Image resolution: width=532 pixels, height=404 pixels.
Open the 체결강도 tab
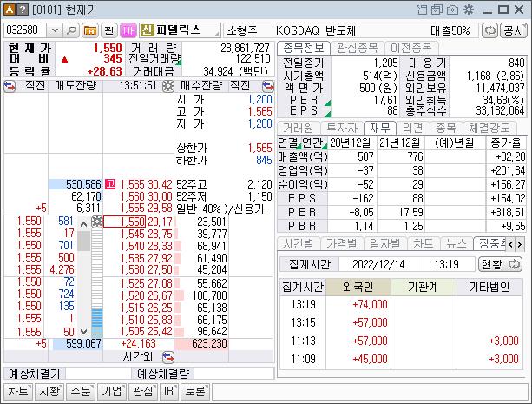pyautogui.click(x=489, y=128)
